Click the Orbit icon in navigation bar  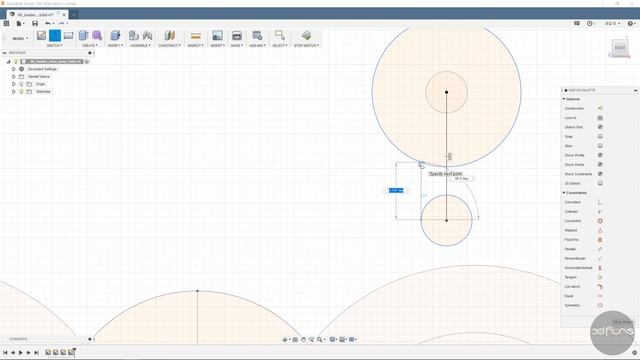[285, 340]
